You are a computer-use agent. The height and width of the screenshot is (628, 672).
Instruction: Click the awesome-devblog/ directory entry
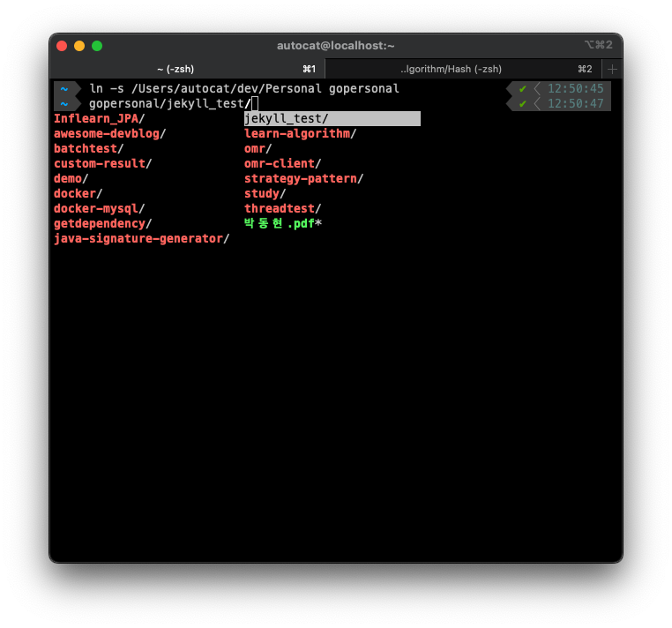109,134
